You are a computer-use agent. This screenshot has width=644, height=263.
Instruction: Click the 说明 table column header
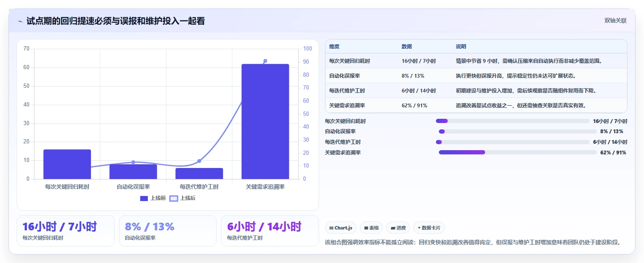click(x=461, y=47)
